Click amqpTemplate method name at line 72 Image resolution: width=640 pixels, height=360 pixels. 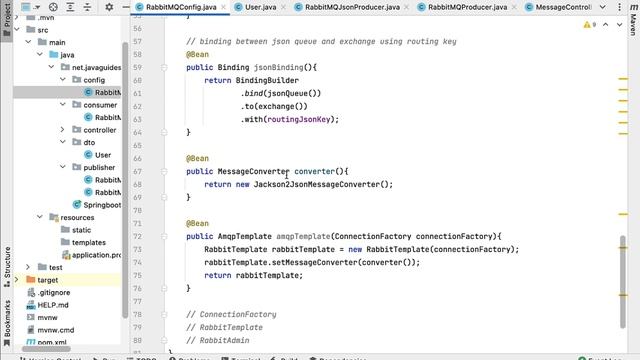coord(303,236)
